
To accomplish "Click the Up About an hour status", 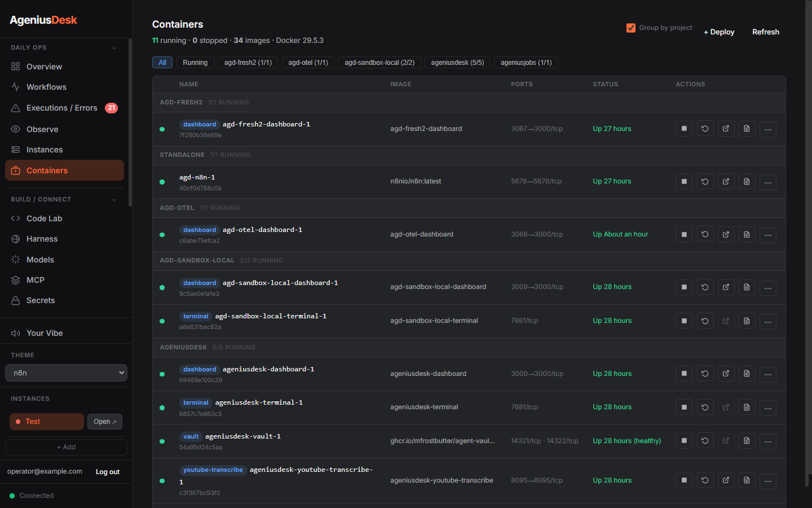I will tap(620, 234).
